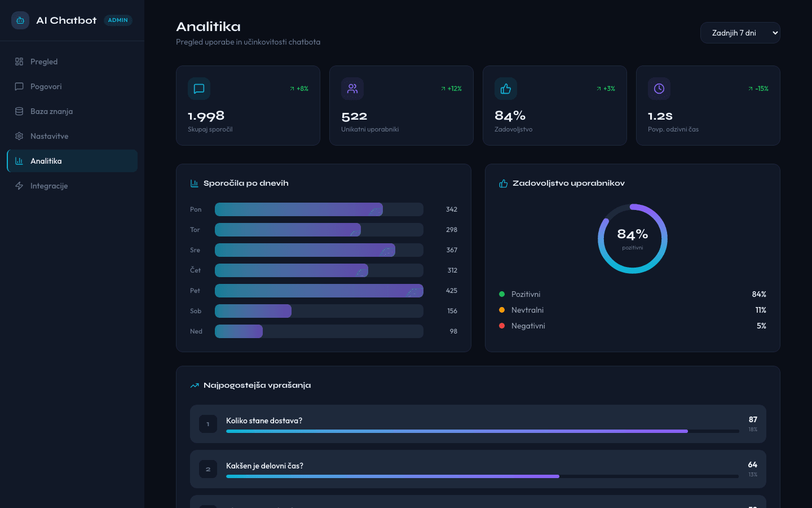
Task: Click the Pon messages bar
Action: pyautogui.click(x=299, y=209)
